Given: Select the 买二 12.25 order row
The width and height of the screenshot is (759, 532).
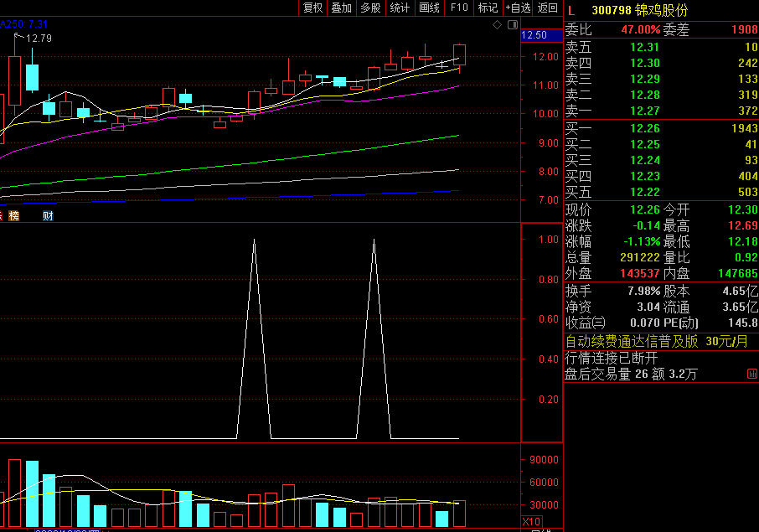Looking at the screenshot, I should (661, 144).
